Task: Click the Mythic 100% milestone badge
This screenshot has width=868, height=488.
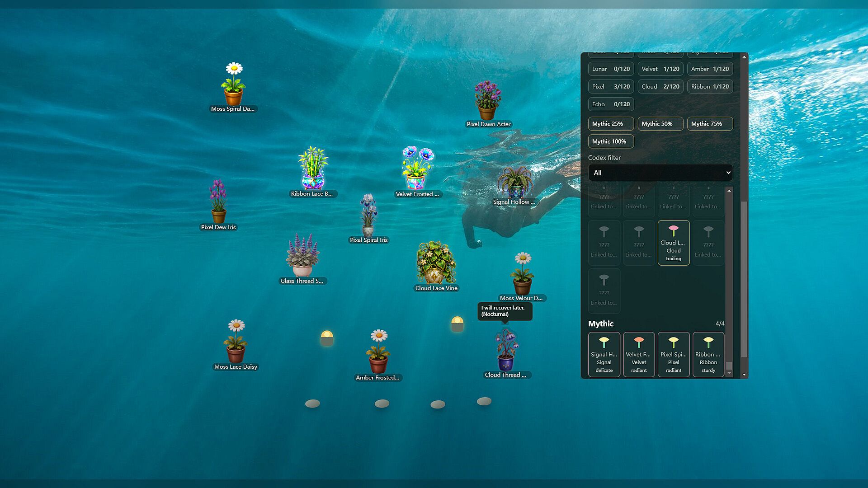Action: (611, 141)
